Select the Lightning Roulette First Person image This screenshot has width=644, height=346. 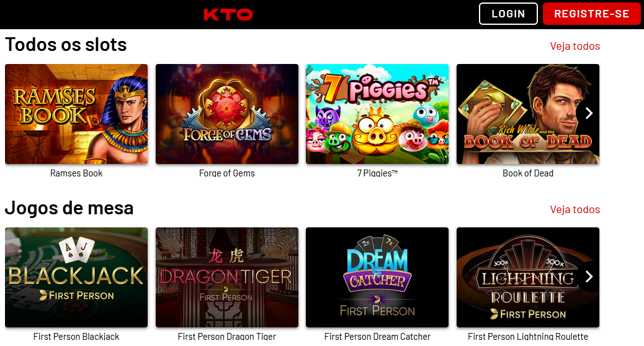(528, 277)
